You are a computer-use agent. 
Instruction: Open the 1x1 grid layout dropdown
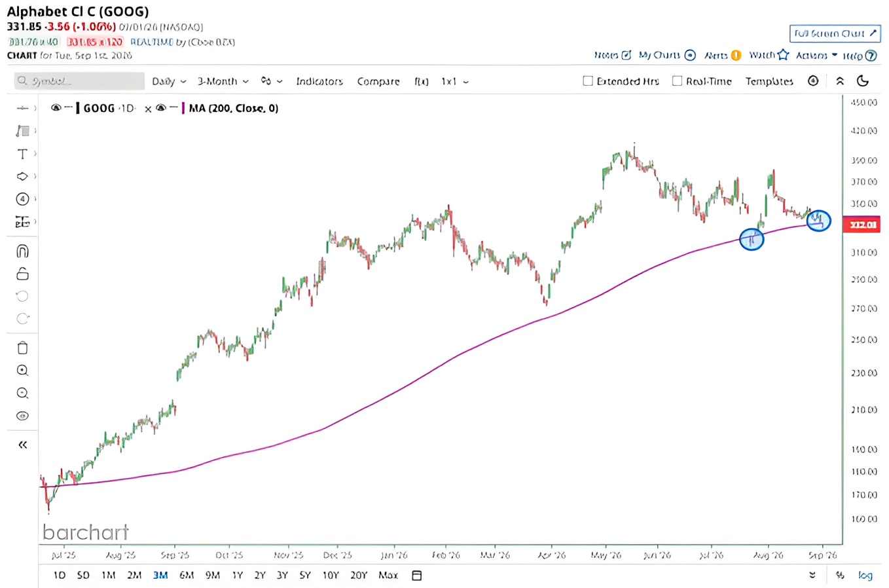pos(455,81)
